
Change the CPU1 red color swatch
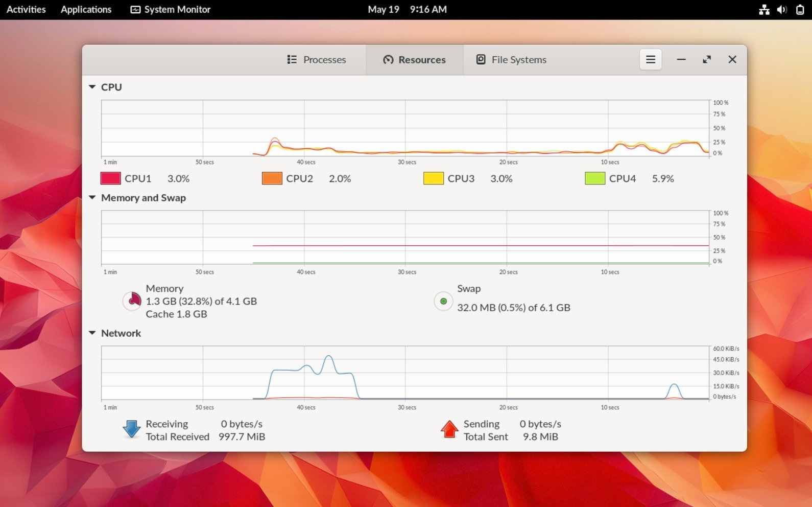pos(111,178)
